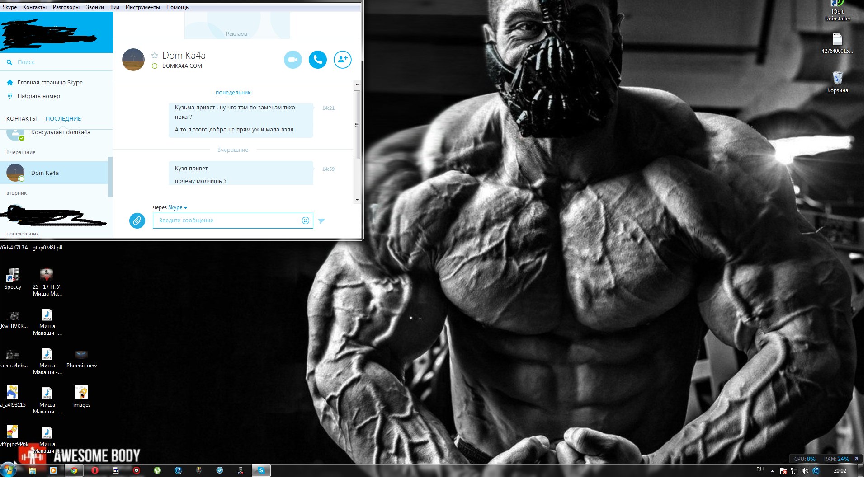Click the dial number keypad icon
868x488 pixels.
click(10, 96)
